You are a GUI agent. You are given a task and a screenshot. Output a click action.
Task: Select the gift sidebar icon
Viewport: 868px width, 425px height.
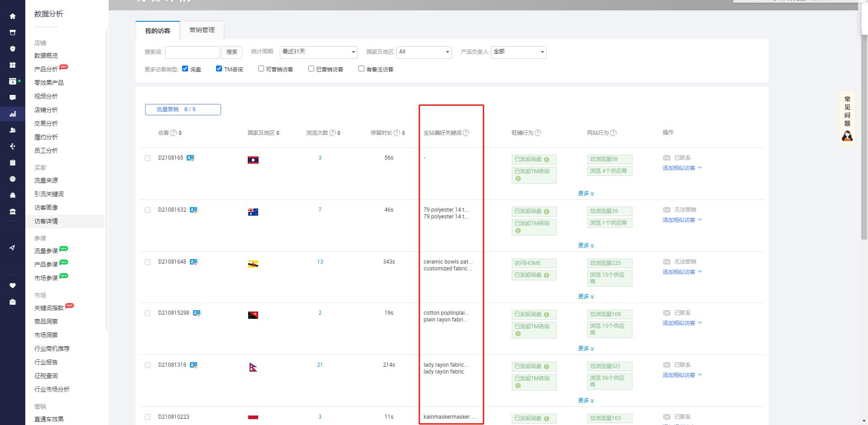[13, 65]
